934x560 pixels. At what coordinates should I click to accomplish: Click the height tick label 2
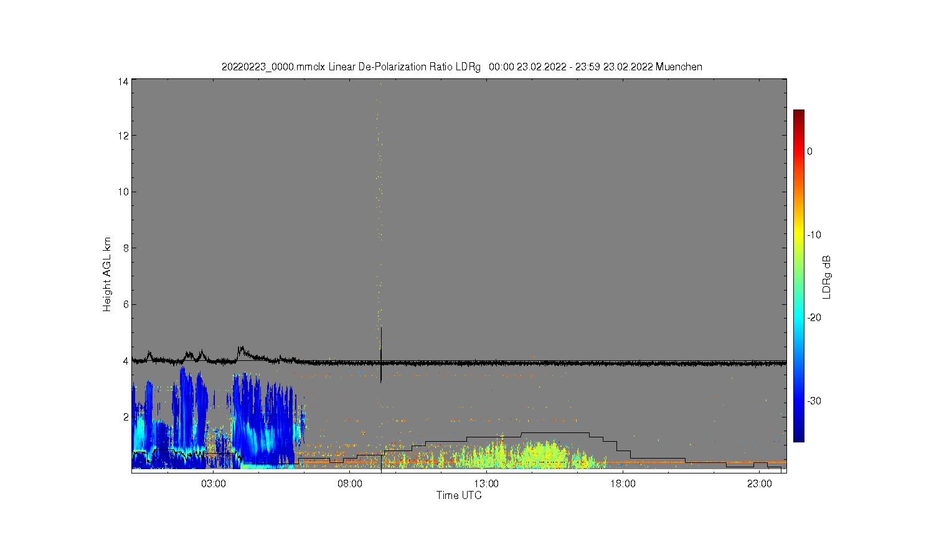pyautogui.click(x=126, y=416)
